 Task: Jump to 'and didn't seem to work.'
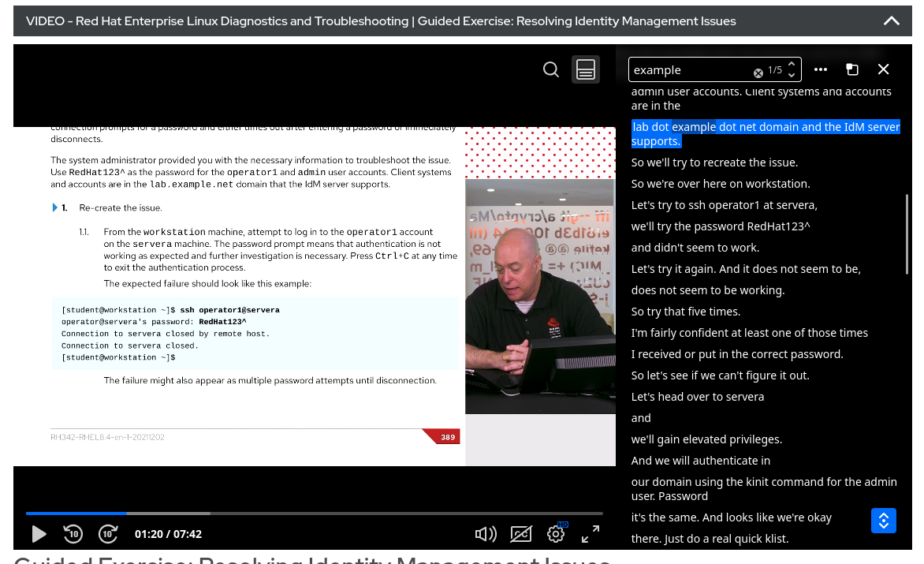(x=695, y=248)
